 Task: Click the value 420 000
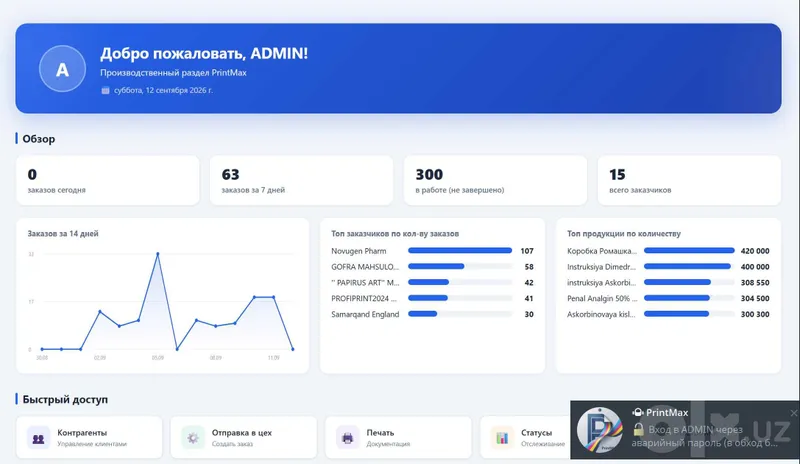pyautogui.click(x=755, y=251)
